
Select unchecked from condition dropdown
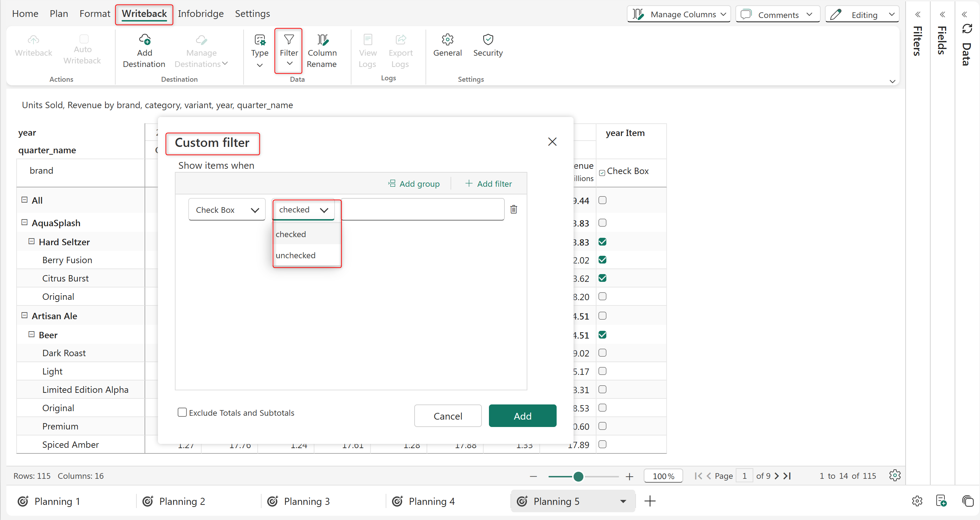tap(296, 255)
